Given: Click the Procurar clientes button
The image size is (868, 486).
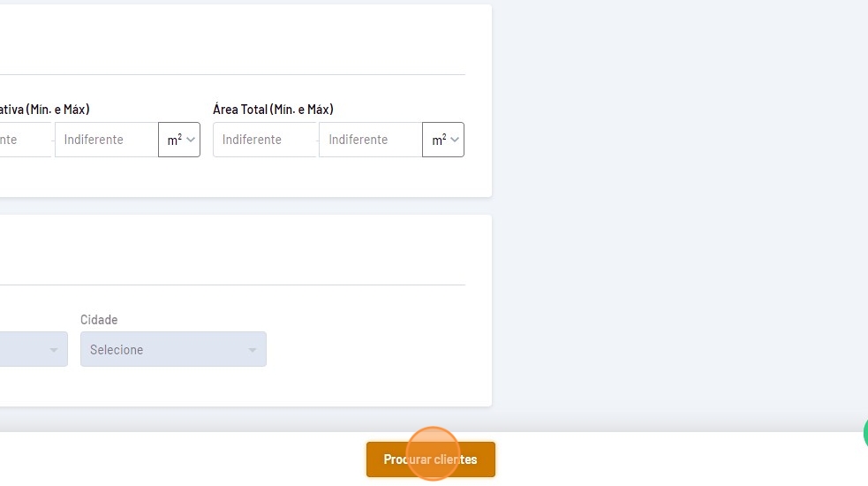Looking at the screenshot, I should coord(430,459).
